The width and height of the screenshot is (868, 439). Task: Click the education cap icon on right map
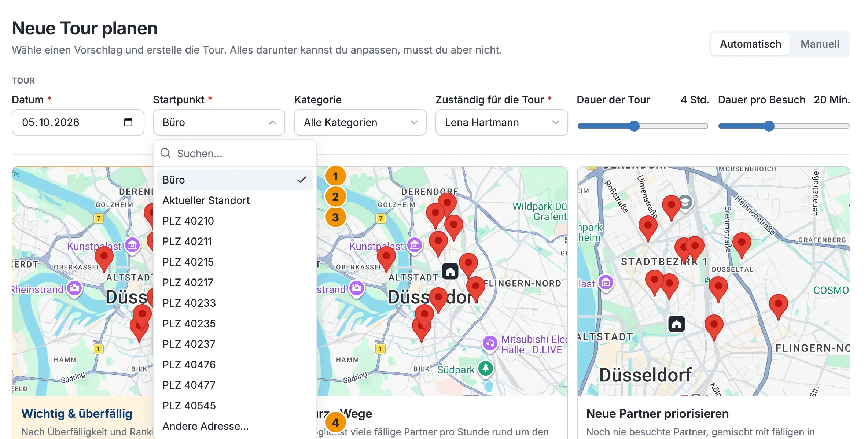pyautogui.click(x=685, y=202)
